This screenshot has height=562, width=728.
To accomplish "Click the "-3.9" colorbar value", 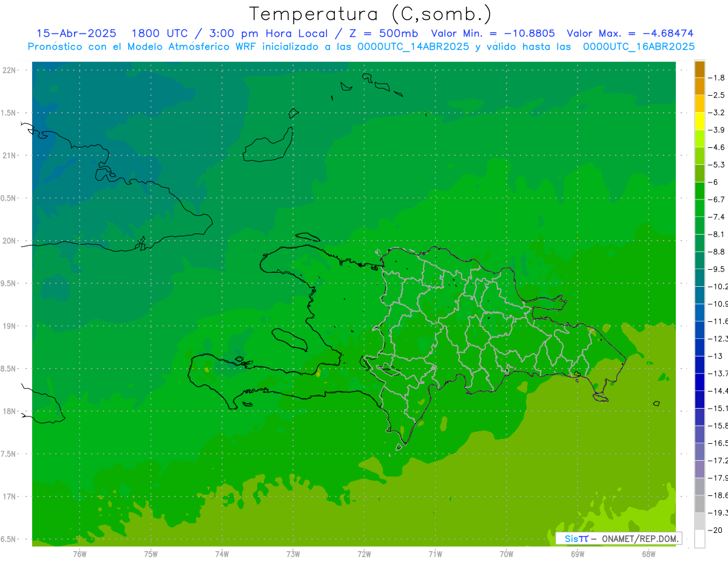I will click(716, 130).
